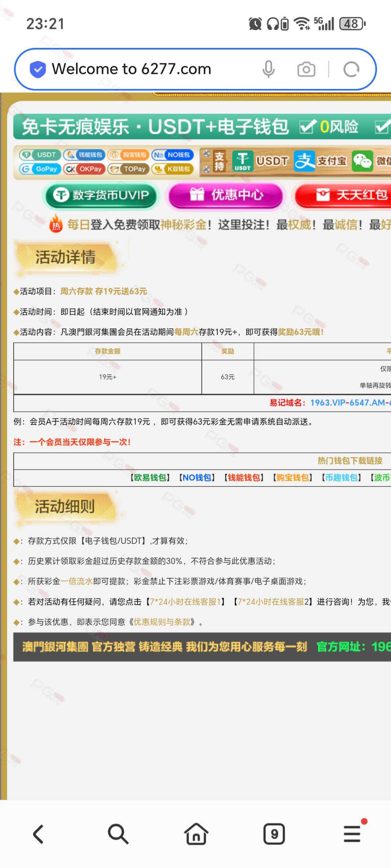
Task: Open 优惠中心 promotions button
Action: click(226, 195)
